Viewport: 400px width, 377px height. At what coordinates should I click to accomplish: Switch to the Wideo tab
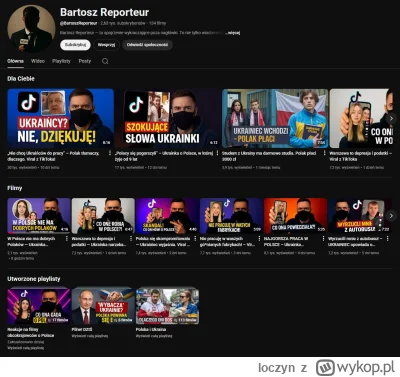[x=38, y=61]
